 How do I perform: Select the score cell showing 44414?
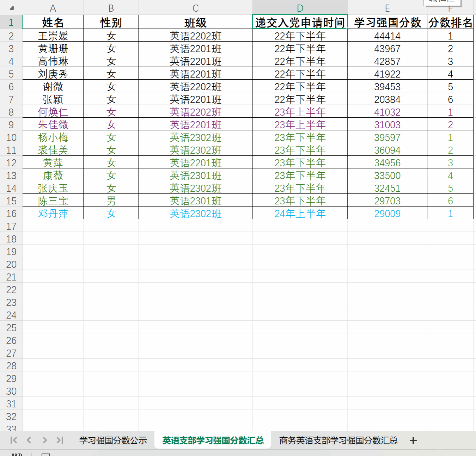(387, 36)
